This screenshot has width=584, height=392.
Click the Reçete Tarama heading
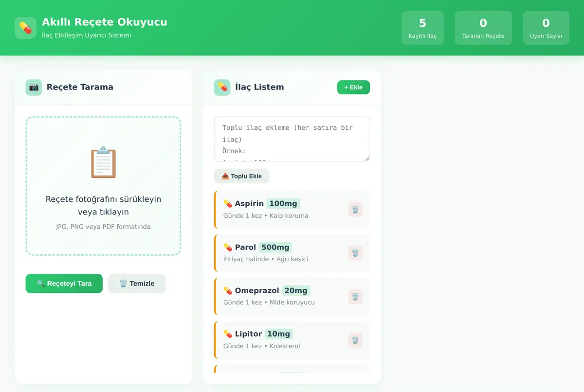[80, 87]
